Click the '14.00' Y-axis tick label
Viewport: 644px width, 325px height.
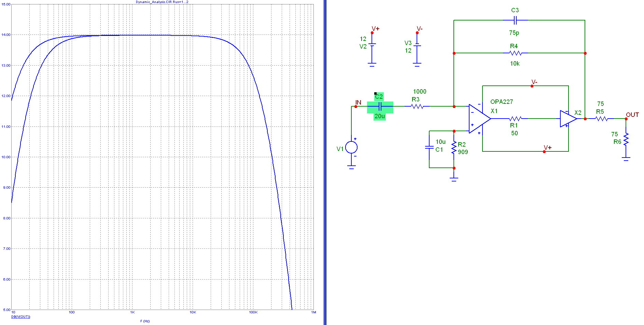point(6,35)
